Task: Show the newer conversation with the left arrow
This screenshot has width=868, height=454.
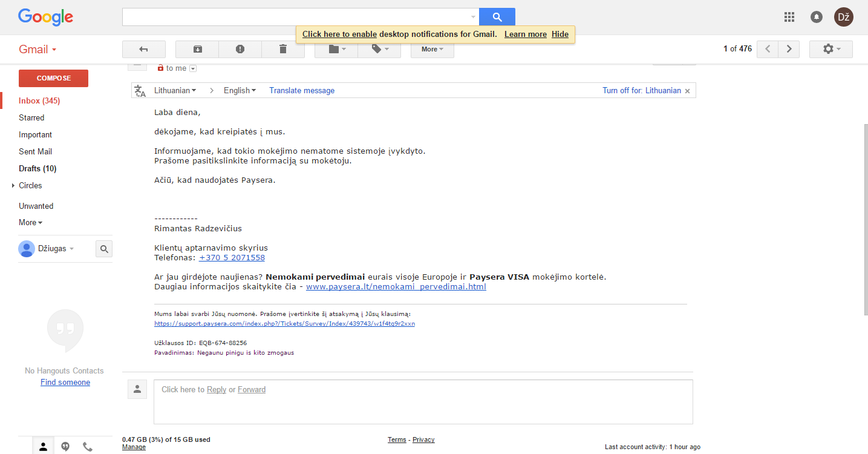Action: [768, 49]
